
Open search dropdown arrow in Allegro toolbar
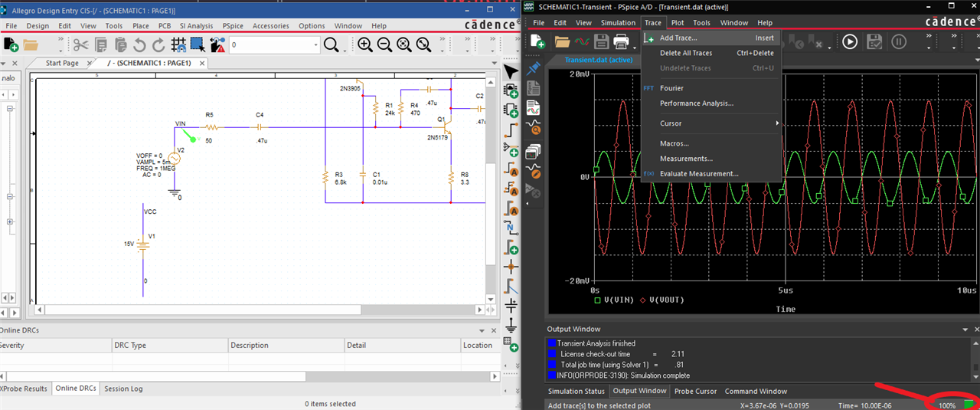[x=315, y=45]
